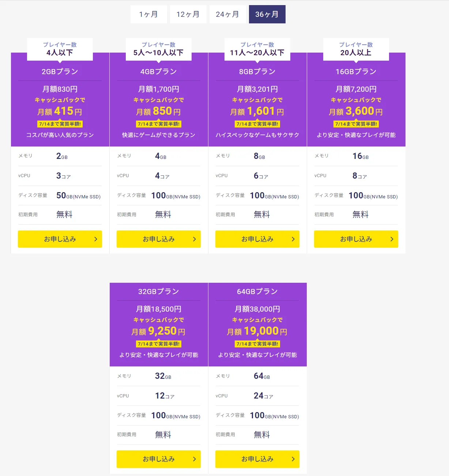Click the 月額1,601円 cashback price on 8GB plan

257,111
